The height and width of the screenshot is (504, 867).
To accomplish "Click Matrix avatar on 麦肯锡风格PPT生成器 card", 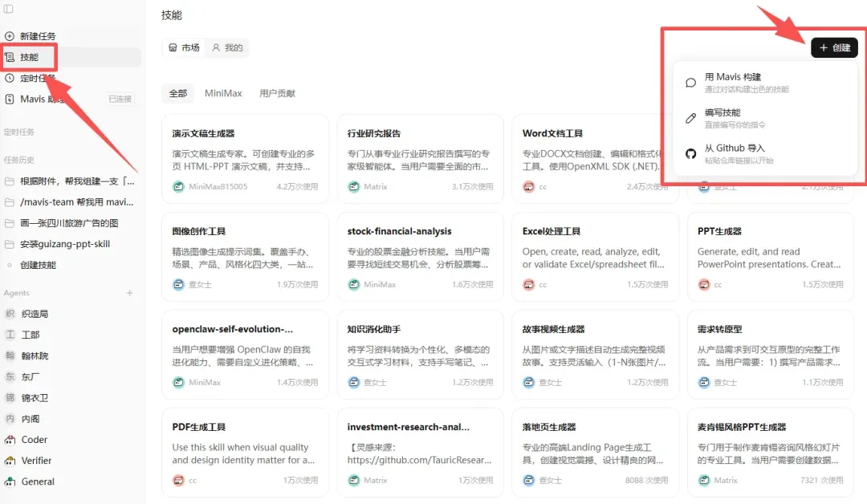I will click(704, 480).
